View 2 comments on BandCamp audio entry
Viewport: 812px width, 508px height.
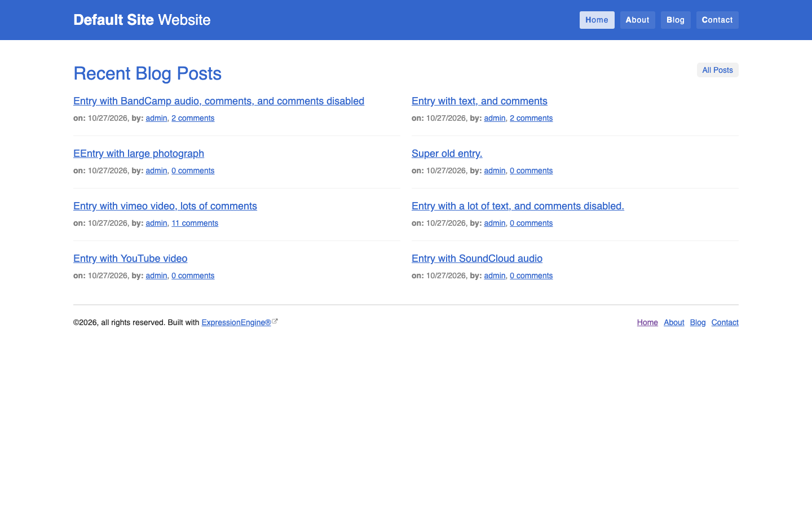point(193,118)
